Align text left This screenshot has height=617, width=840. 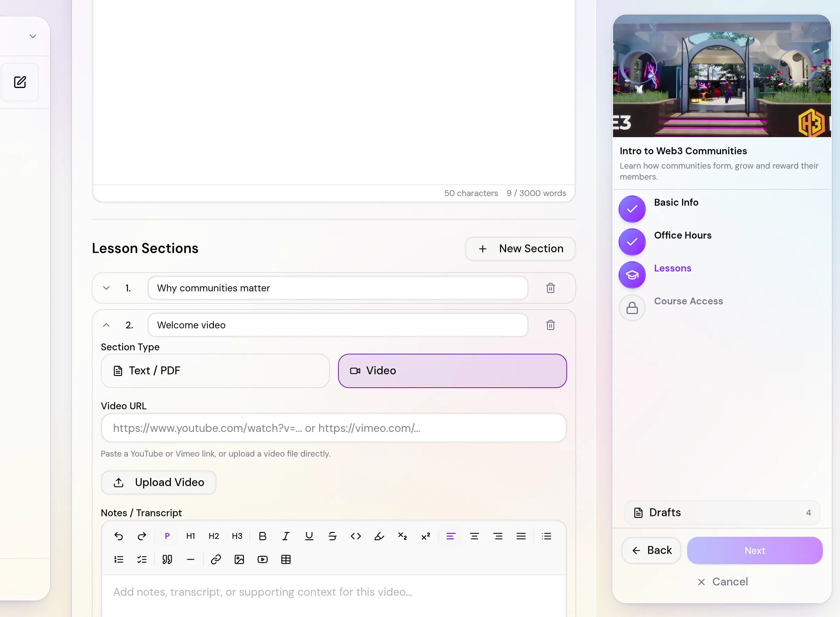(x=451, y=536)
